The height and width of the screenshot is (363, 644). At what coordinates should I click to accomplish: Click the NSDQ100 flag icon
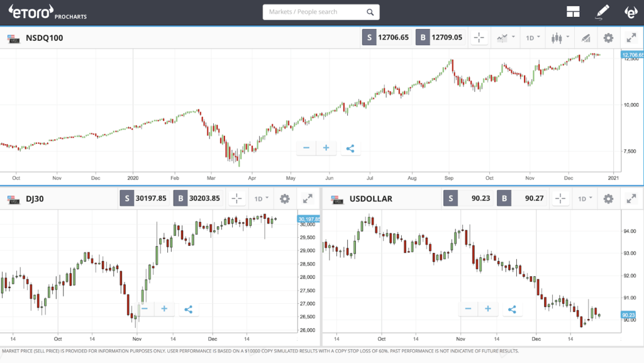tap(14, 38)
